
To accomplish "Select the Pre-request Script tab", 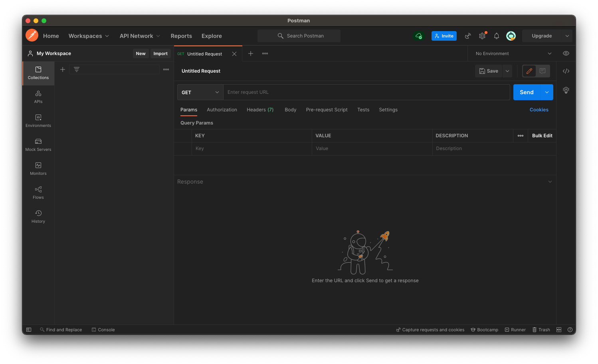I will coord(327,110).
